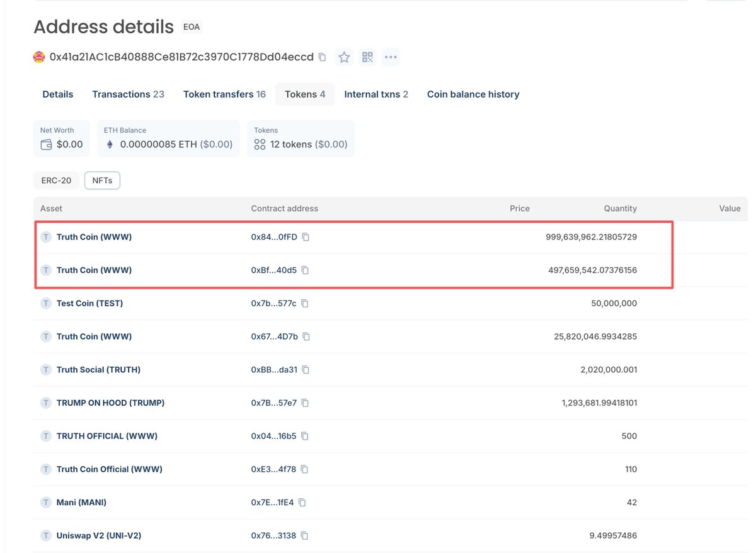Click the Price column header

point(520,208)
